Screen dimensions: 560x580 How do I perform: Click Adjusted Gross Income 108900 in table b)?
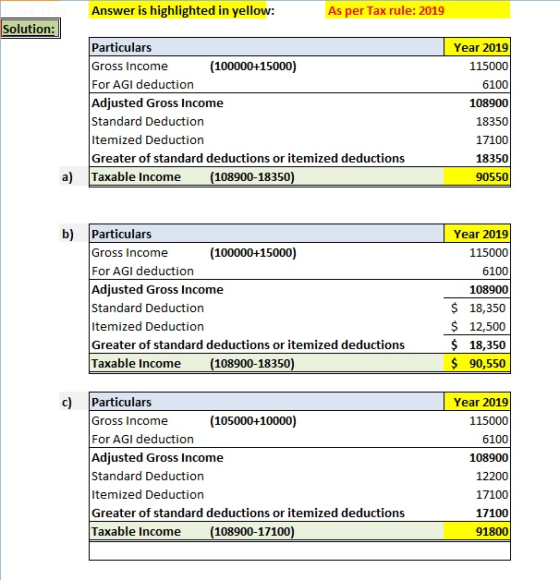pos(489,290)
